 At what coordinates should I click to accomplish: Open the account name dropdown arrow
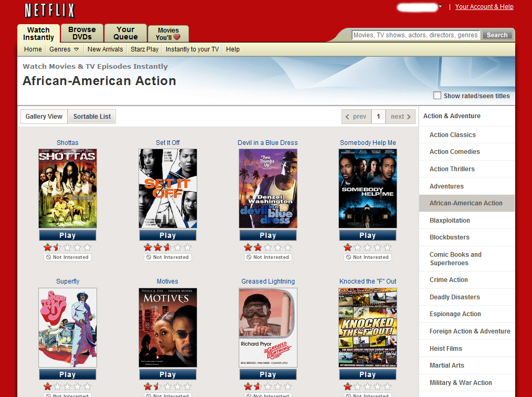(440, 7)
